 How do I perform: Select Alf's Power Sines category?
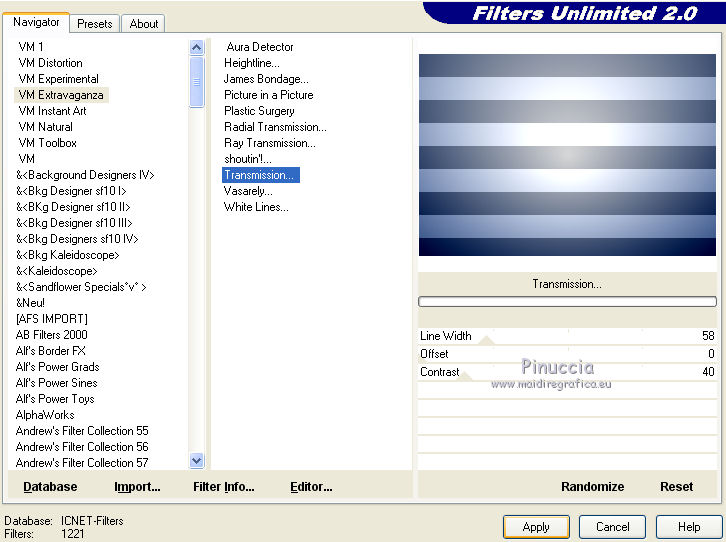coord(56,383)
